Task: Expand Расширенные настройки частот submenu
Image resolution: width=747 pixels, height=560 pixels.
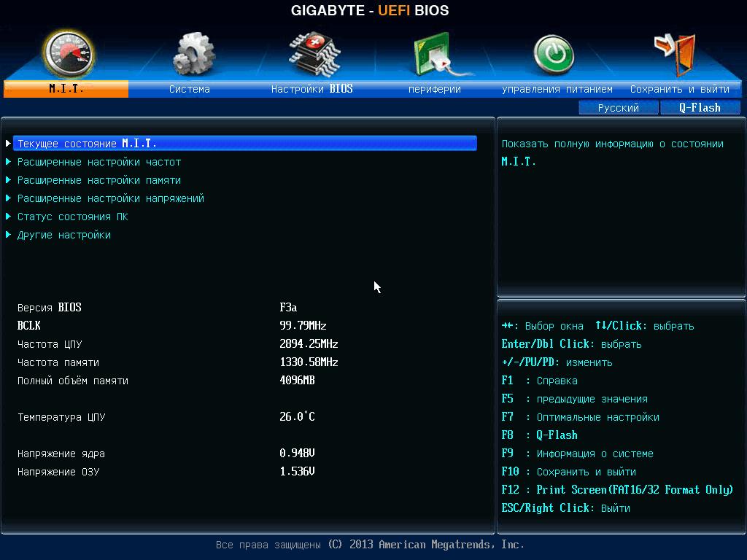Action: pos(99,162)
